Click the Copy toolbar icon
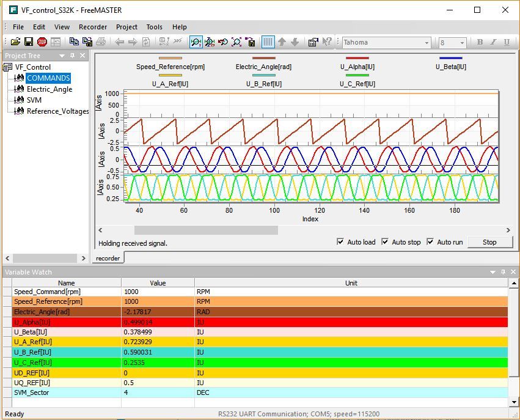The height and width of the screenshot is (420, 520). tap(74, 42)
